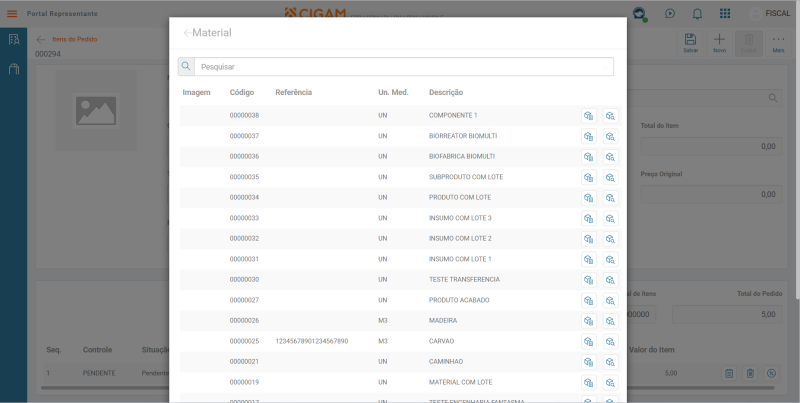Click the Portal Representante title

coord(62,14)
